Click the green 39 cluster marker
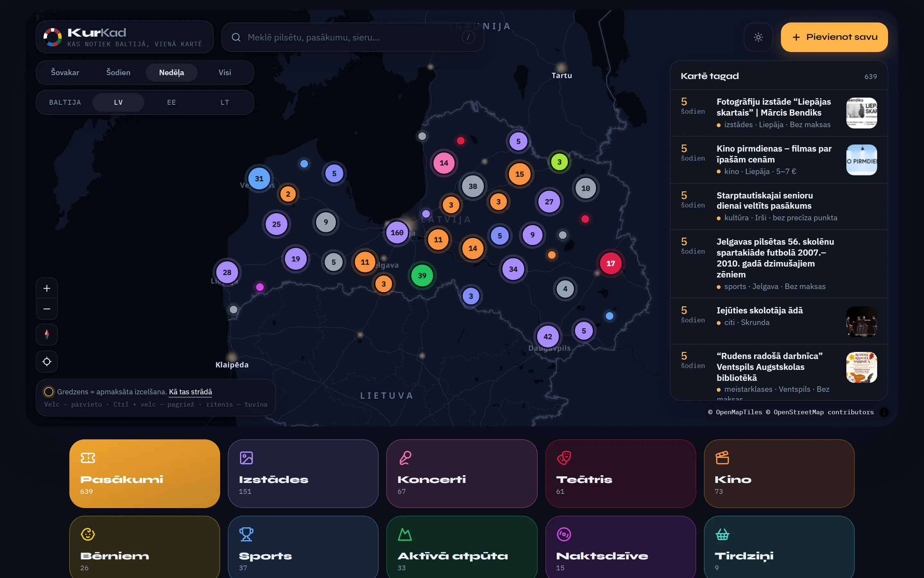 (422, 276)
